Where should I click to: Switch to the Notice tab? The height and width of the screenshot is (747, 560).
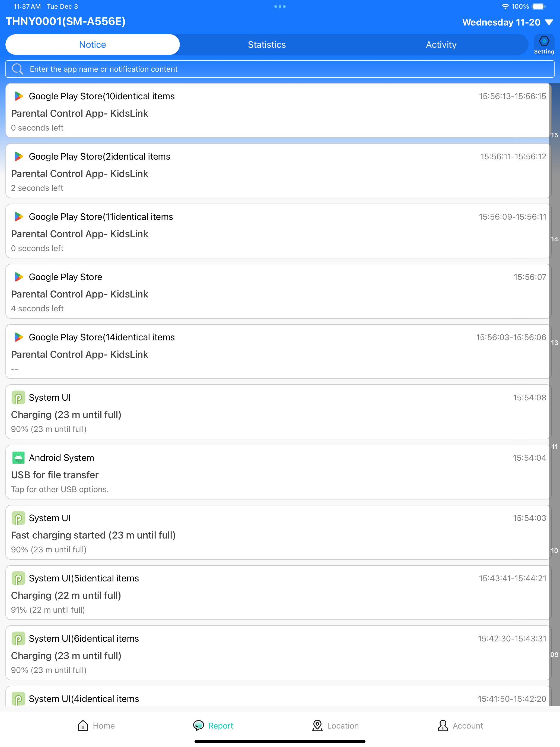(93, 45)
